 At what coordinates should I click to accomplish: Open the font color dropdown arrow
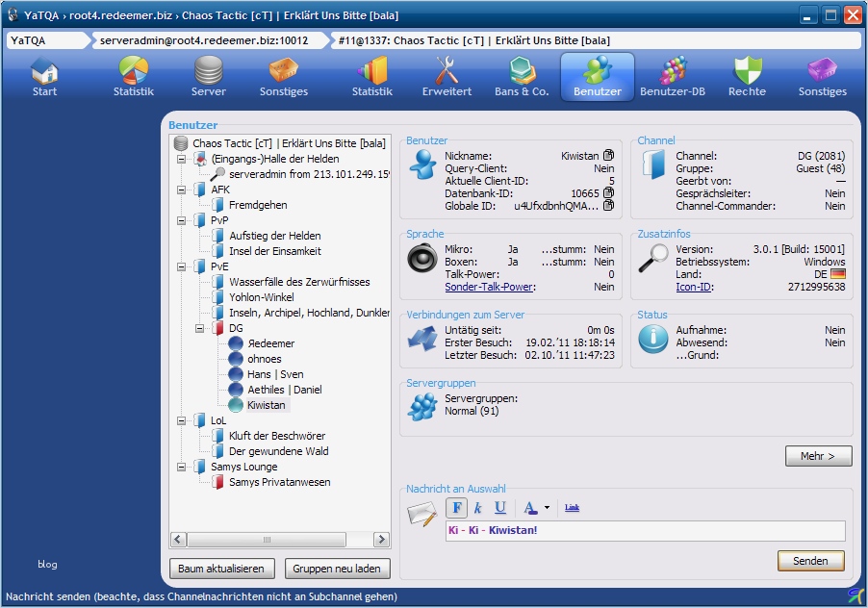[x=547, y=508]
